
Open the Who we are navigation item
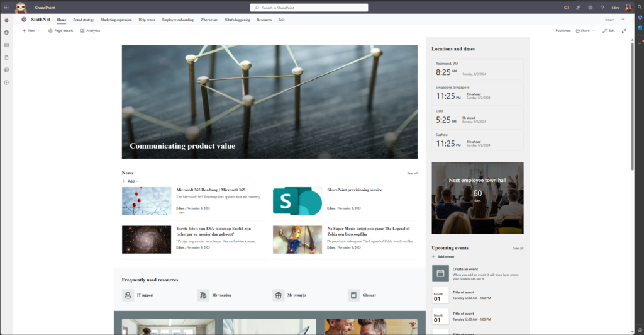(x=209, y=20)
